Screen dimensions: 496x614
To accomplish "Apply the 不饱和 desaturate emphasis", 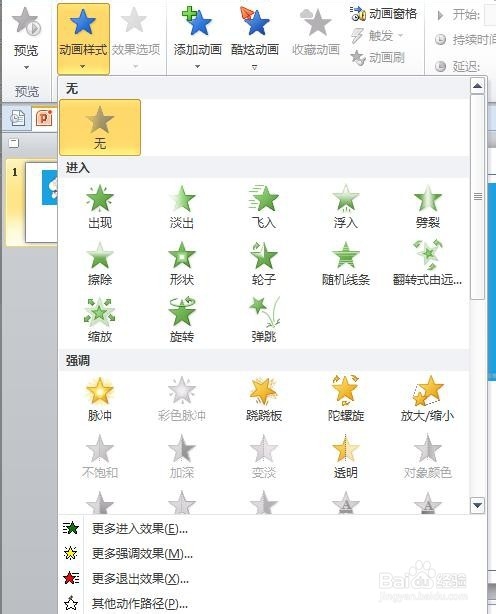I will 100,457.
